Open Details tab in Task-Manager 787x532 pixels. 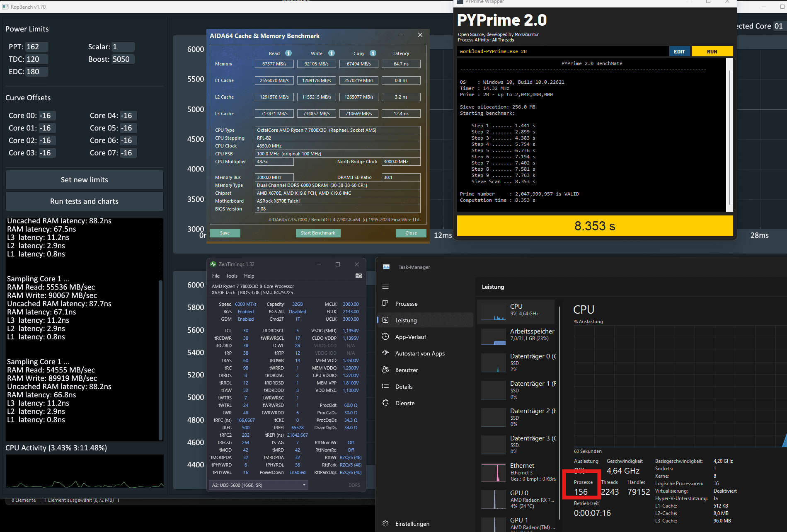[x=425, y=387]
